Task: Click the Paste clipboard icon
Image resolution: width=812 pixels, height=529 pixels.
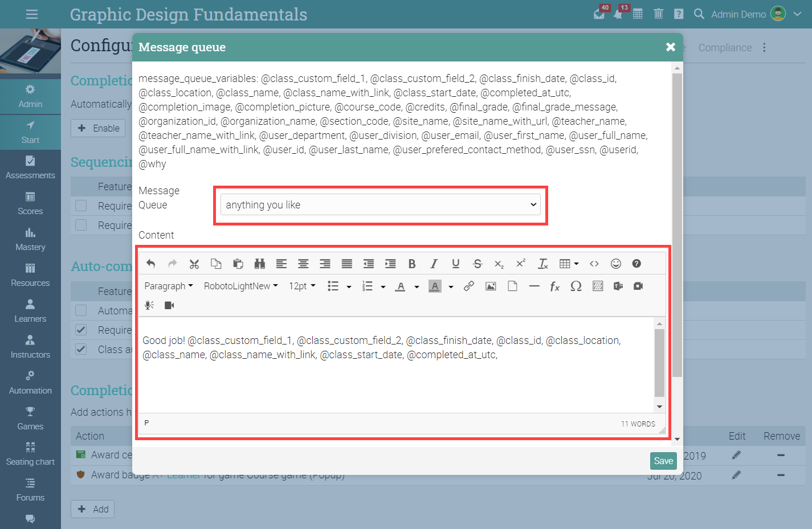Action: coord(238,264)
